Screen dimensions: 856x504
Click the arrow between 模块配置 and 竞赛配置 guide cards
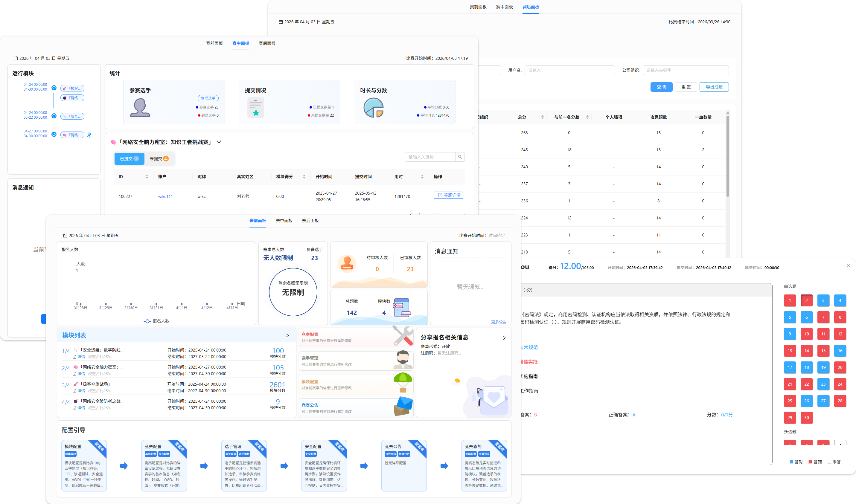click(x=124, y=466)
